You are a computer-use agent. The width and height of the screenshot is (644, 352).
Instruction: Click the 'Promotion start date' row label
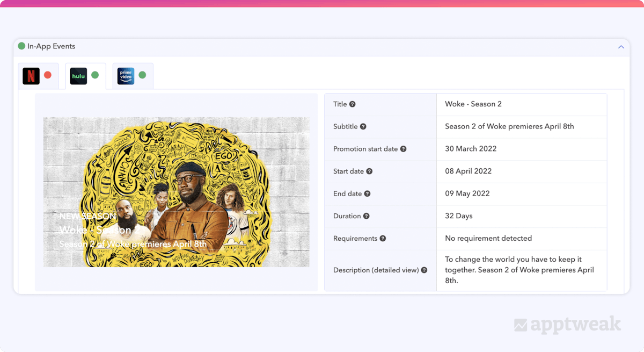pos(365,149)
